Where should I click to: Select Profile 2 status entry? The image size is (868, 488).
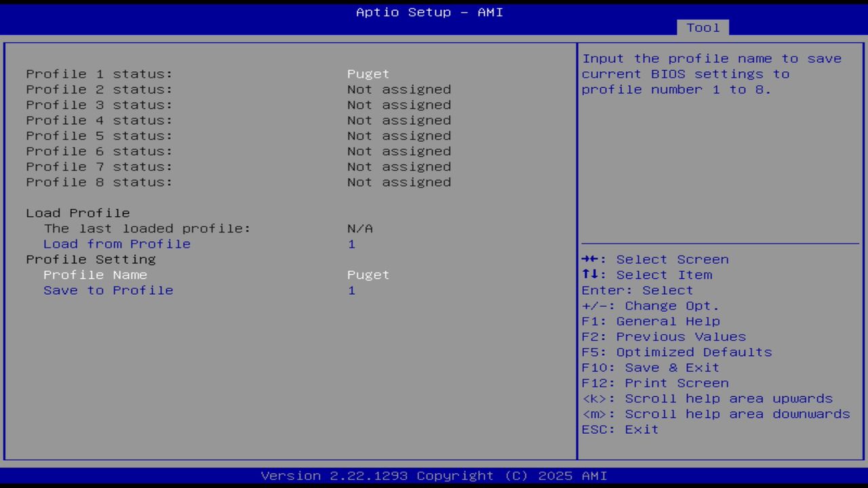pyautogui.click(x=99, y=89)
